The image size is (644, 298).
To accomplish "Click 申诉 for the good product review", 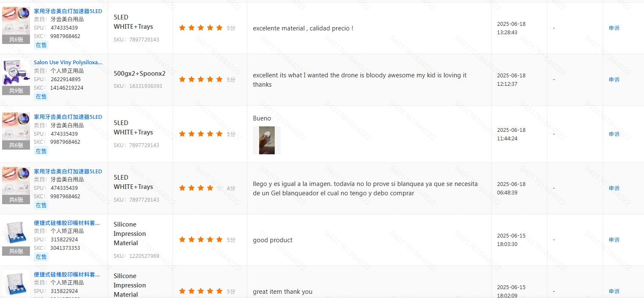I will click(614, 240).
